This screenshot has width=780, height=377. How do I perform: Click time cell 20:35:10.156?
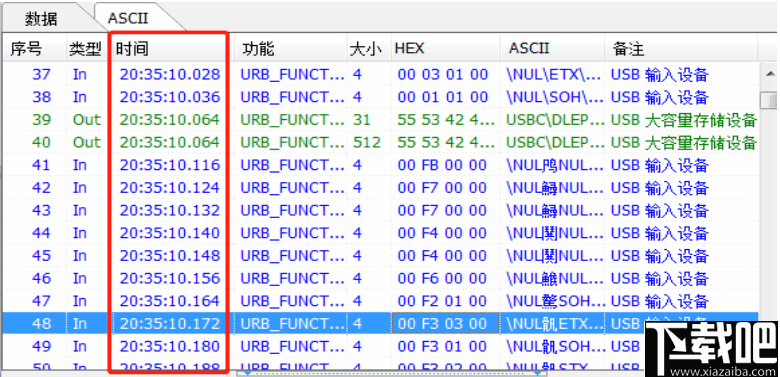170,278
